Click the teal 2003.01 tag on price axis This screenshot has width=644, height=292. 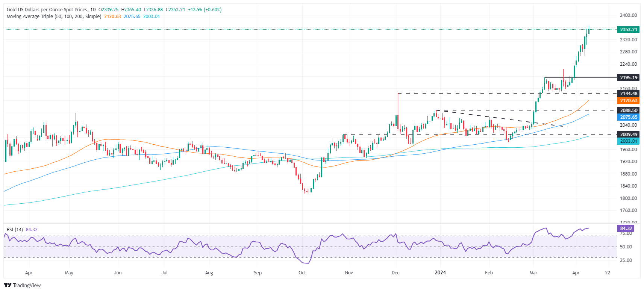[x=628, y=141]
